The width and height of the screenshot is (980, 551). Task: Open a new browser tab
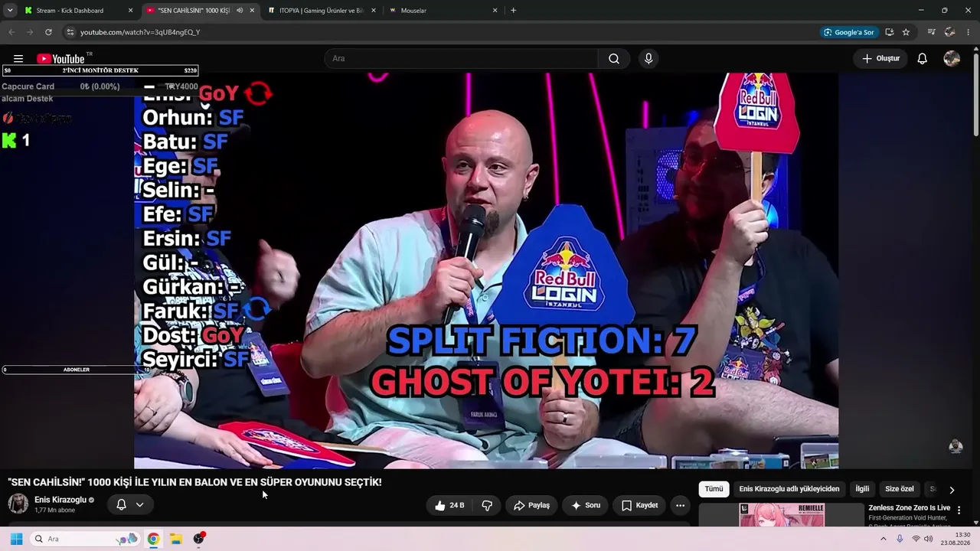tap(513, 11)
